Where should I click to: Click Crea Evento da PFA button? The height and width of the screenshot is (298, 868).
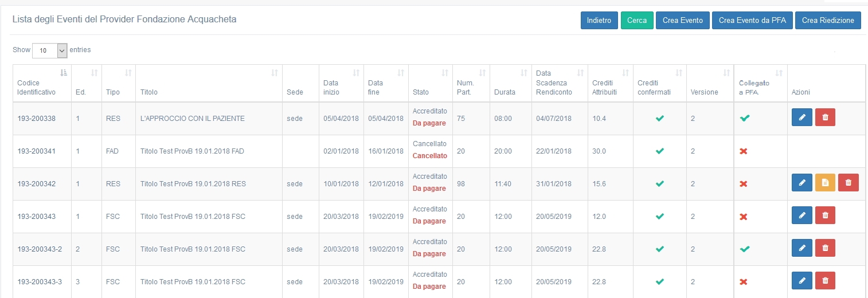pyautogui.click(x=752, y=20)
